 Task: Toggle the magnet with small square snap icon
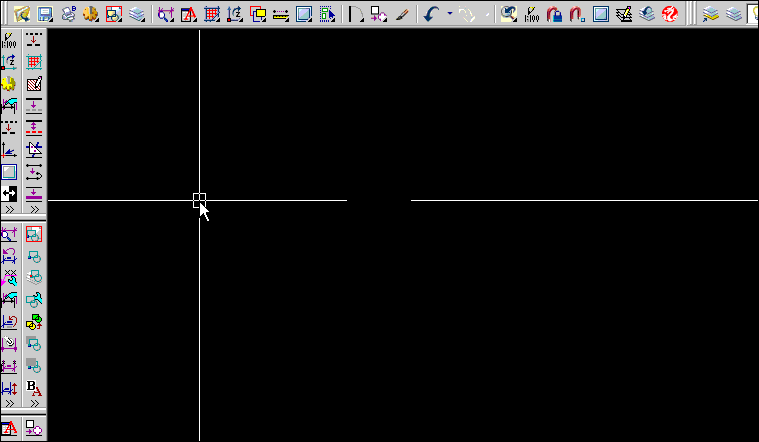point(577,15)
